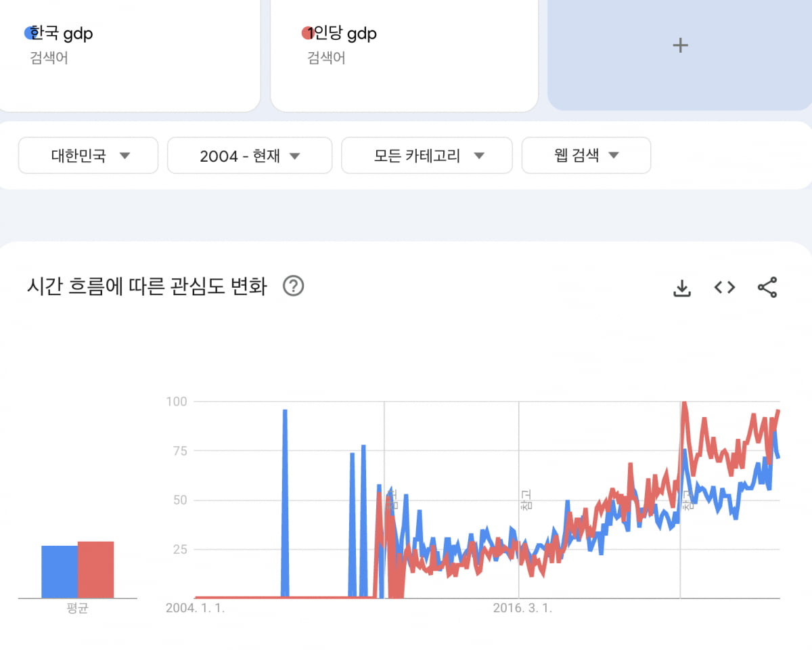
Task: Click the red dot beside 1인당 gdp
Action: coord(306,32)
